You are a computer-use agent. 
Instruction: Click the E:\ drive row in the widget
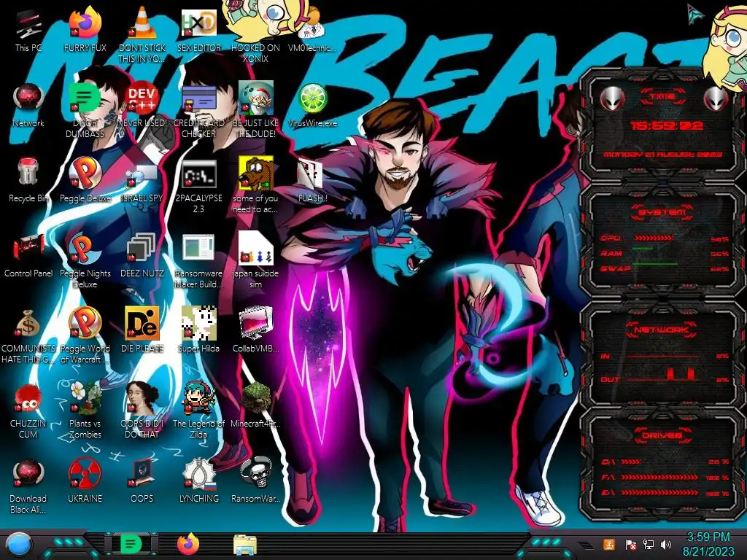[x=665, y=492]
